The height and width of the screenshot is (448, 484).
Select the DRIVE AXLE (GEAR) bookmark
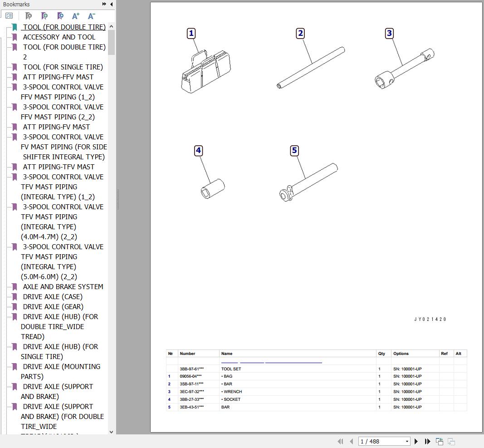[53, 307]
